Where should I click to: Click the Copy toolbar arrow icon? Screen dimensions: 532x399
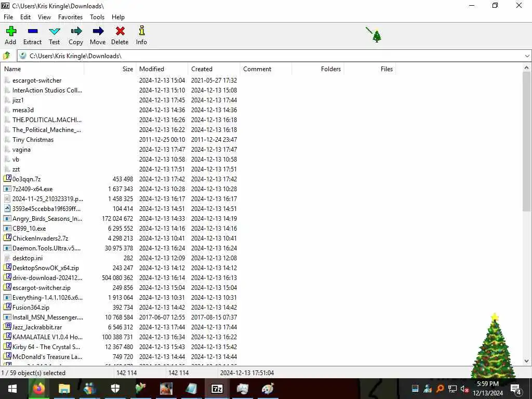coord(76,31)
